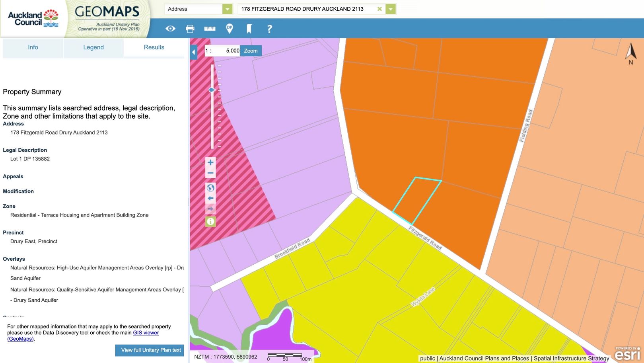Viewport: 644px width, 363px height.
Task: Expand the Address search type dropdown
Action: (x=227, y=9)
